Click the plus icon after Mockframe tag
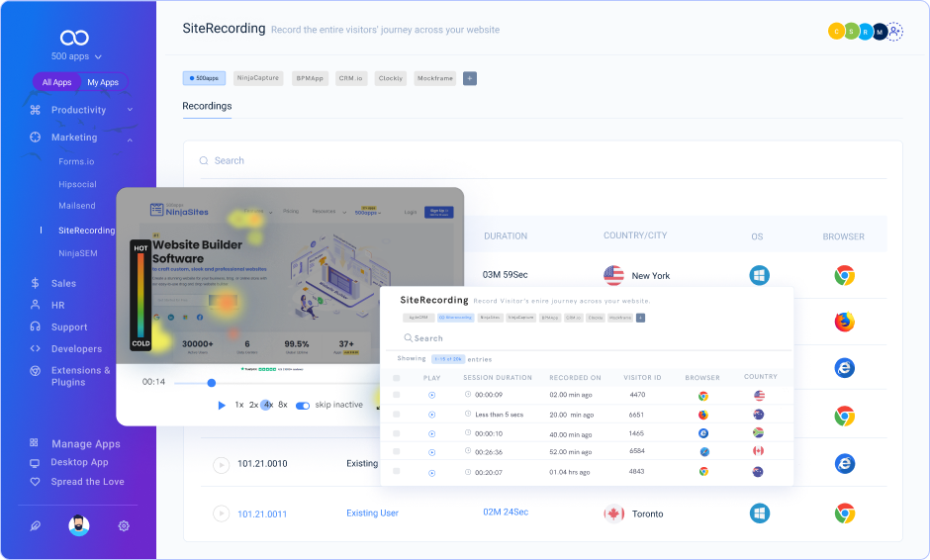930x560 pixels. point(470,78)
